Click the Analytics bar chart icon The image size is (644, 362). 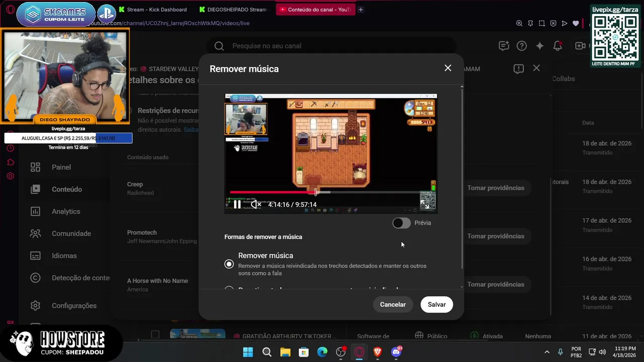coord(35,211)
